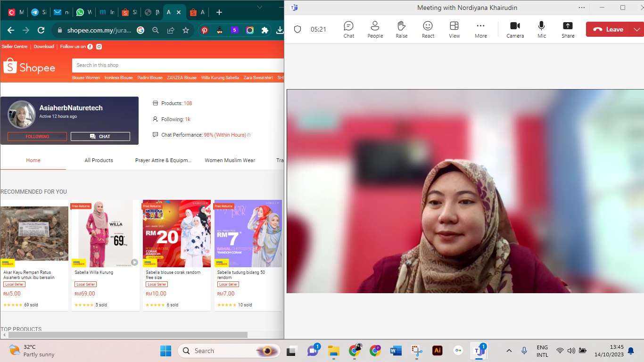Click the Windows taskbar Search box

click(229, 351)
